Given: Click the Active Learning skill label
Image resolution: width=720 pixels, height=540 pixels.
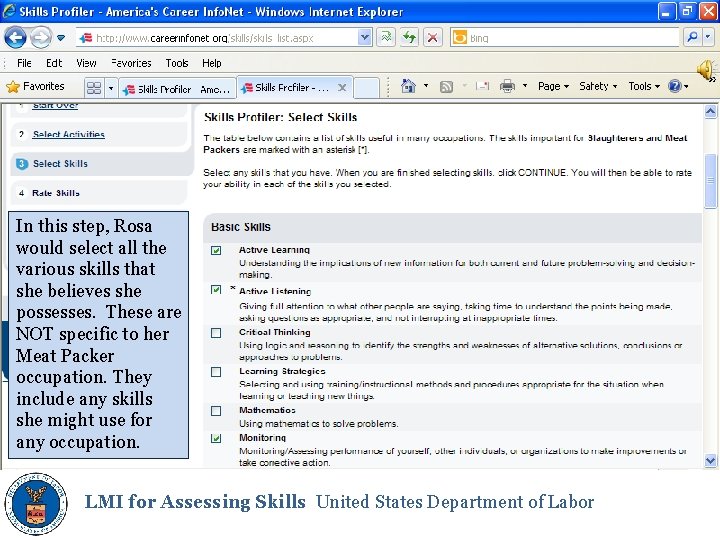Looking at the screenshot, I should tap(274, 250).
